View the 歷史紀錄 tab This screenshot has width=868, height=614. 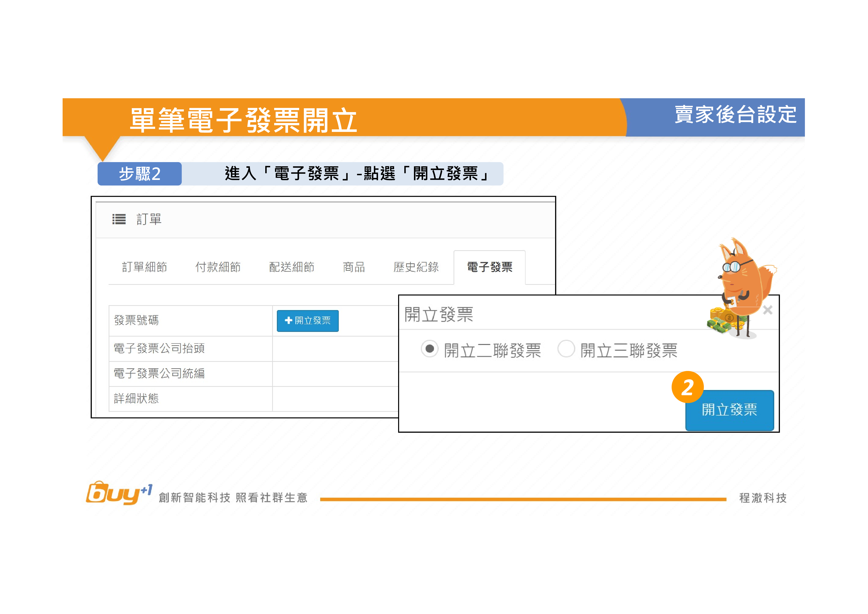coord(416,267)
